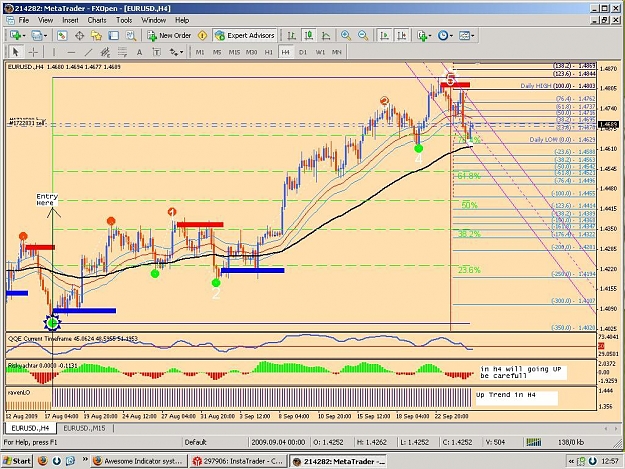Screen dimensions: 625x469
Task: Expand hidden system tray icons
Action: point(571,461)
